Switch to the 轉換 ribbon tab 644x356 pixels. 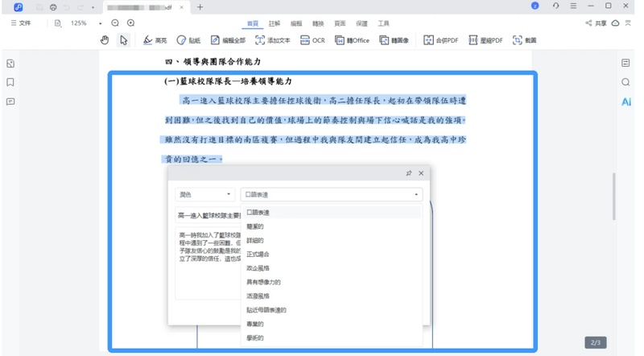click(x=318, y=23)
